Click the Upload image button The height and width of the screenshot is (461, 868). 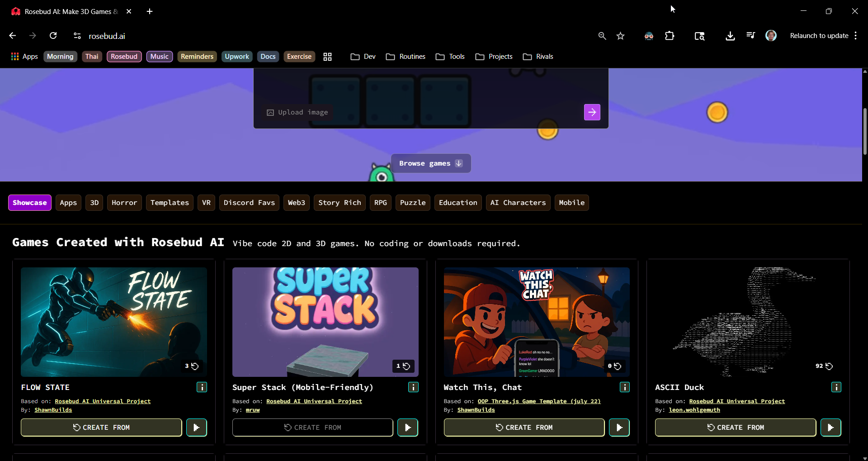click(x=297, y=112)
